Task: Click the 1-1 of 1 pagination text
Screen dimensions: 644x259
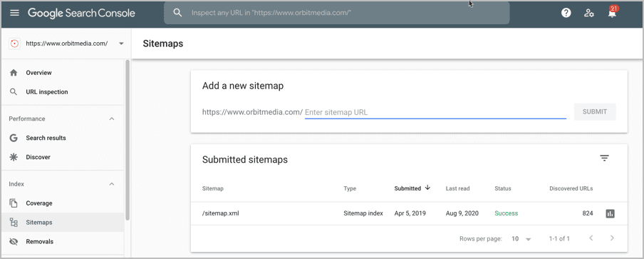Action: (559, 238)
